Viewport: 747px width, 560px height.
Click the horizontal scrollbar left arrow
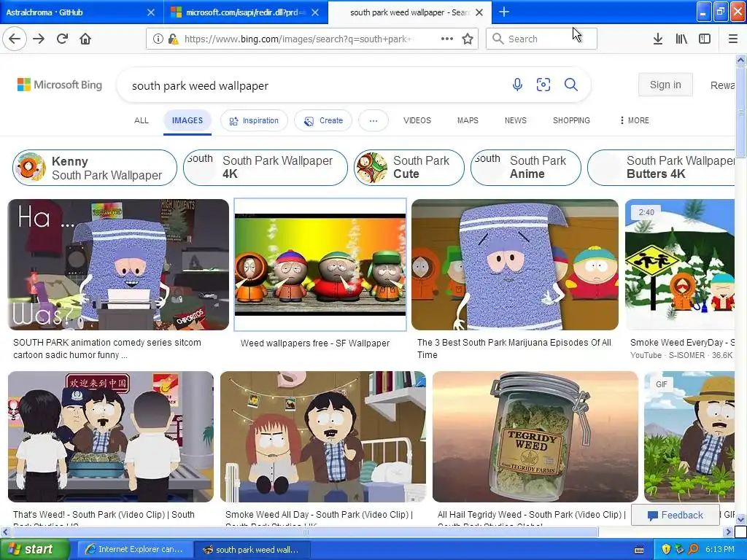click(x=5, y=532)
